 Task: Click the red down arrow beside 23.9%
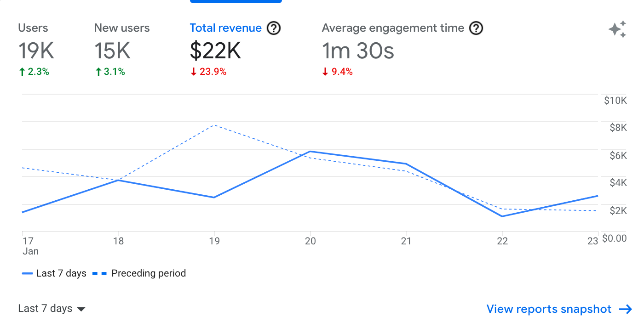pos(194,72)
